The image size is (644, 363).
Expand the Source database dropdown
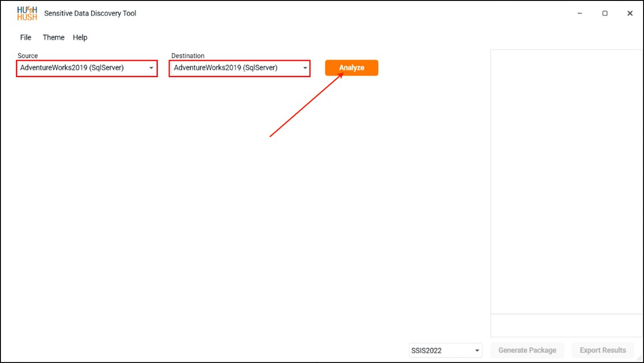[x=87, y=68]
